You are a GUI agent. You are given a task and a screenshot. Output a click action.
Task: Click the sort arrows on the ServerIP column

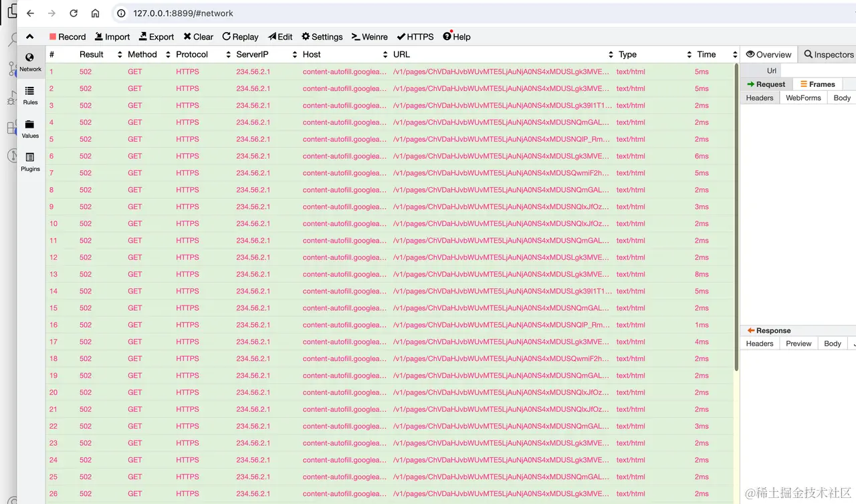pos(294,55)
